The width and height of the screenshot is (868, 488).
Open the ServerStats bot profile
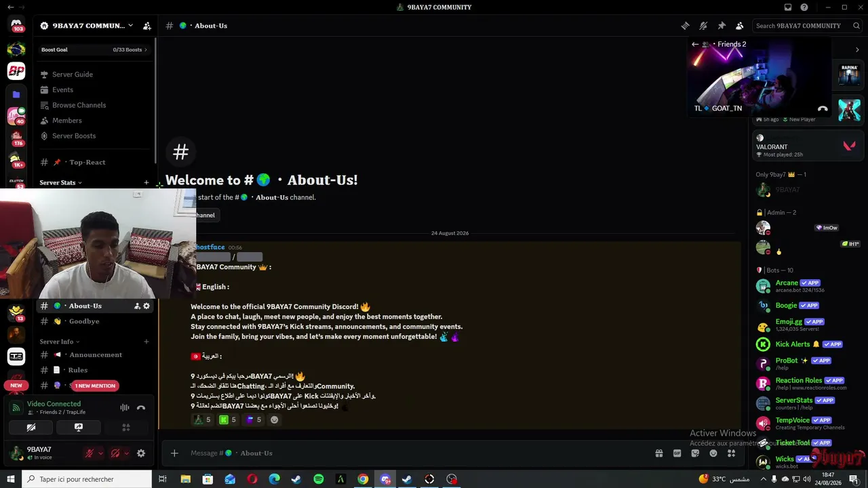coord(807,403)
